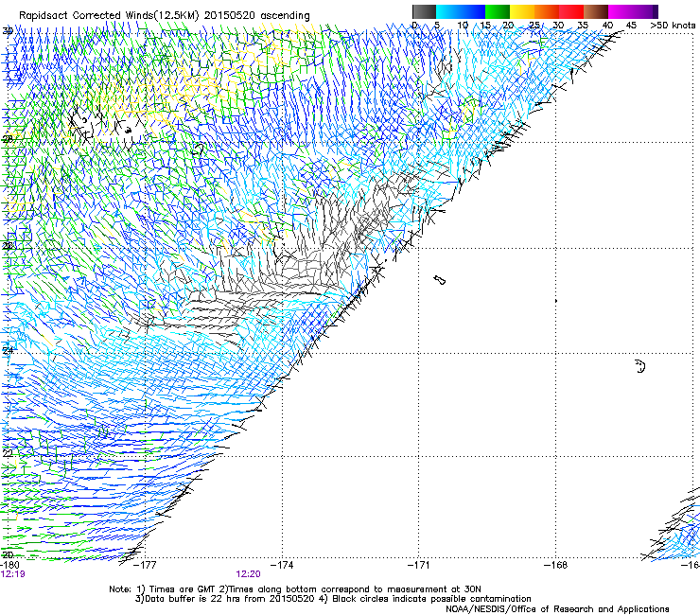Click the gray 0-5 knots color swatch
The image size is (700, 615).
(424, 11)
